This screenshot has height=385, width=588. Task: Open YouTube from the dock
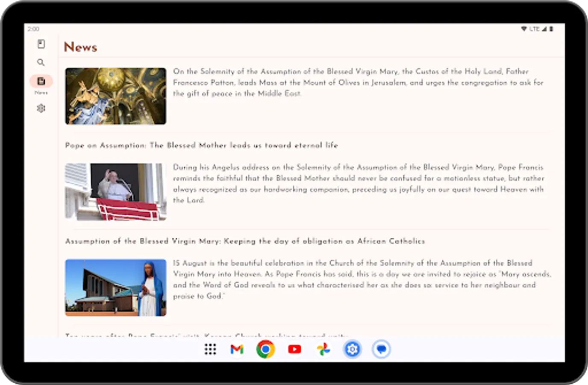[295, 349]
